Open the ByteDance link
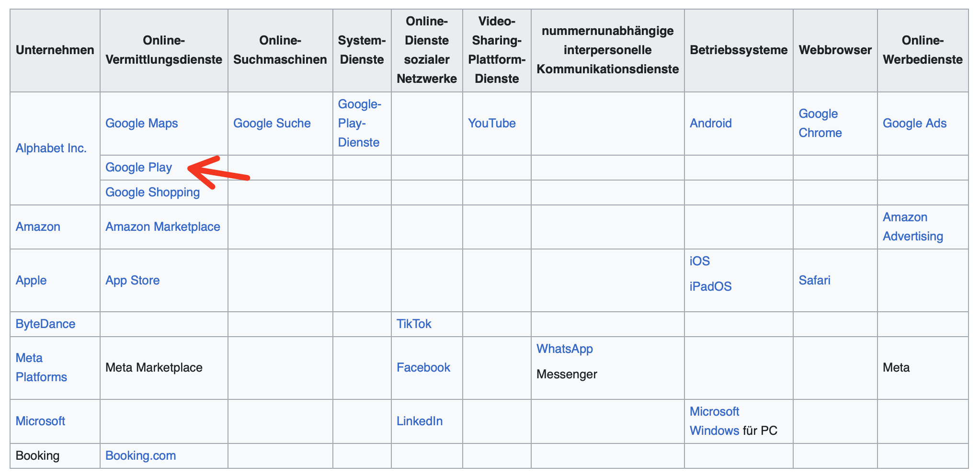This screenshot has height=476, width=980. (x=46, y=324)
